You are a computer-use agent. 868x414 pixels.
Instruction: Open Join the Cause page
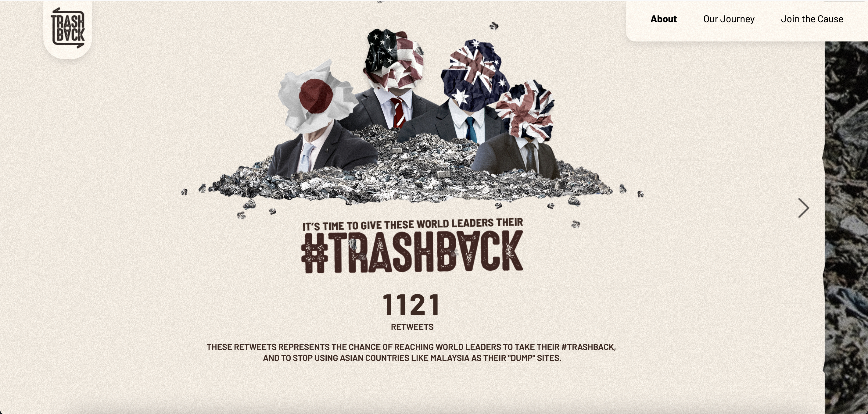pos(812,19)
